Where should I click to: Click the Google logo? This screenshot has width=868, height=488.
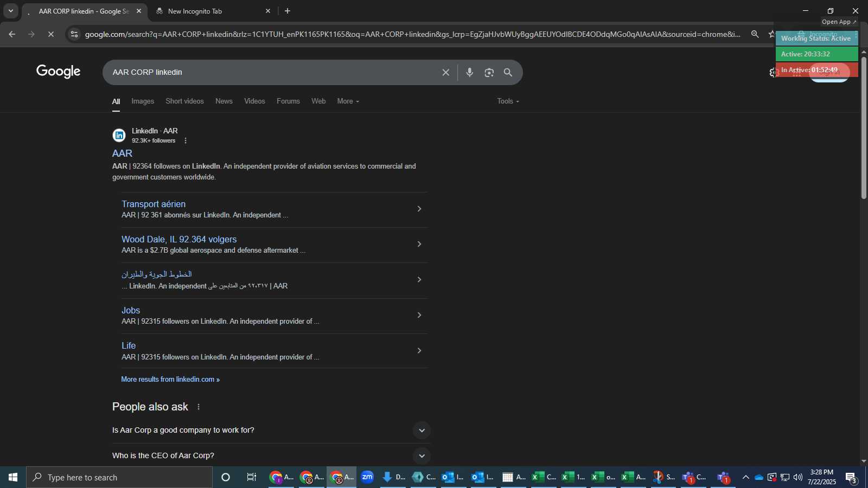click(x=59, y=72)
